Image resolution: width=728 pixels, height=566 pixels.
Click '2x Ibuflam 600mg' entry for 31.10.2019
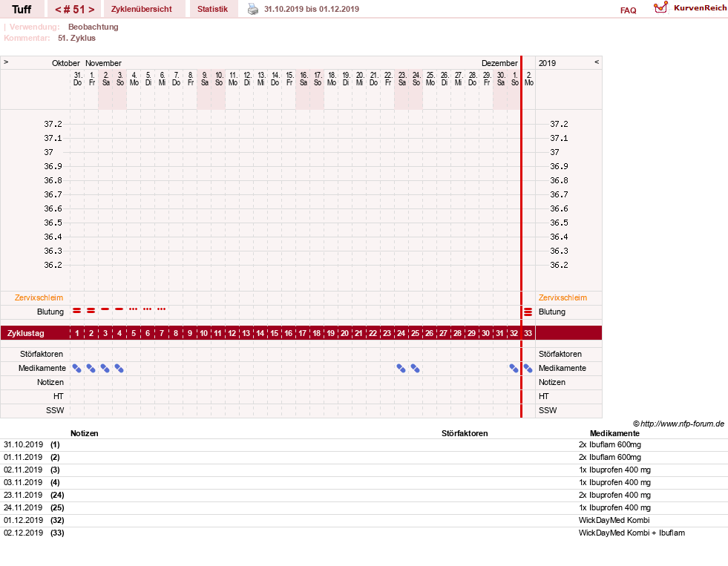[x=609, y=445]
